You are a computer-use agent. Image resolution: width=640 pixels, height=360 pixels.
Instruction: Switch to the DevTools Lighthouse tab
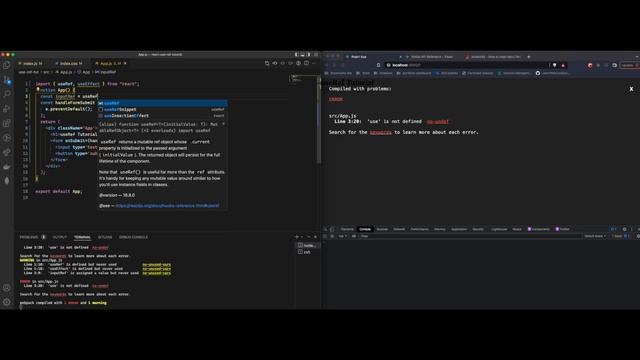click(499, 229)
